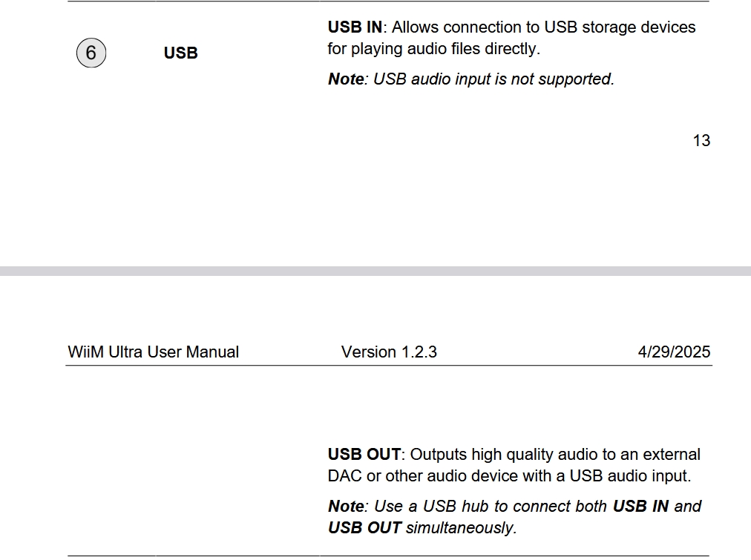Viewport: 751px width, 560px height.
Task: Click the bold 'USB IN' heading text
Action: click(x=355, y=27)
